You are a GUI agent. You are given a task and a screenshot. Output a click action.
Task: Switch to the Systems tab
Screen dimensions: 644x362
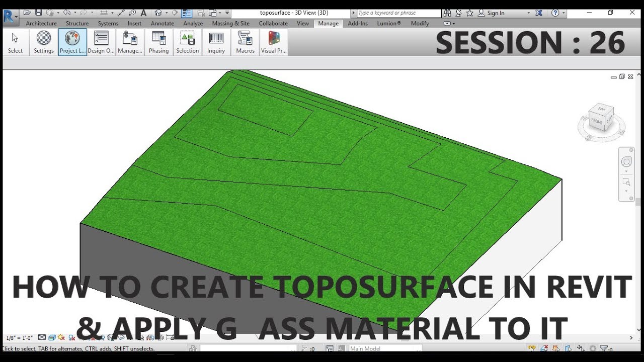108,23
